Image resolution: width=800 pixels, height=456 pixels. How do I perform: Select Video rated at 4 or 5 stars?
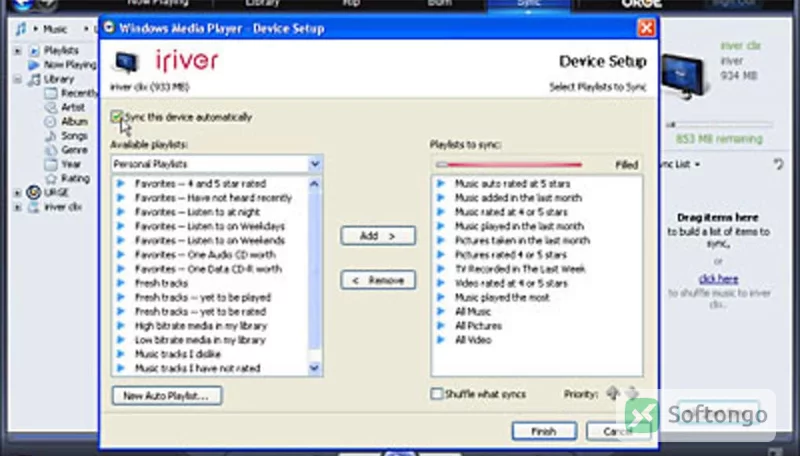tap(511, 284)
